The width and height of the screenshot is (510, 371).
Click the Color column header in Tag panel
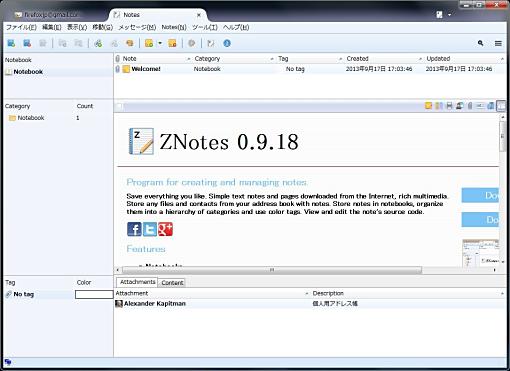(x=84, y=282)
